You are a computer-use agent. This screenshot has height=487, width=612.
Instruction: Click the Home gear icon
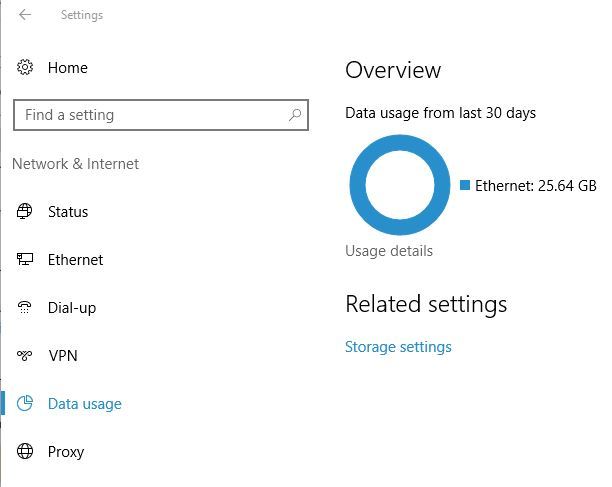pyautogui.click(x=25, y=68)
